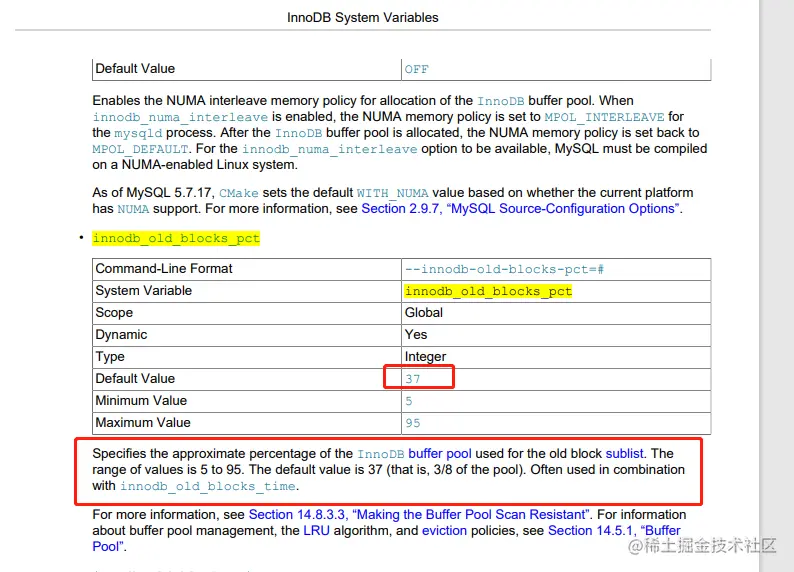Click the "Type" row label
The height and width of the screenshot is (572, 794).
click(109, 357)
